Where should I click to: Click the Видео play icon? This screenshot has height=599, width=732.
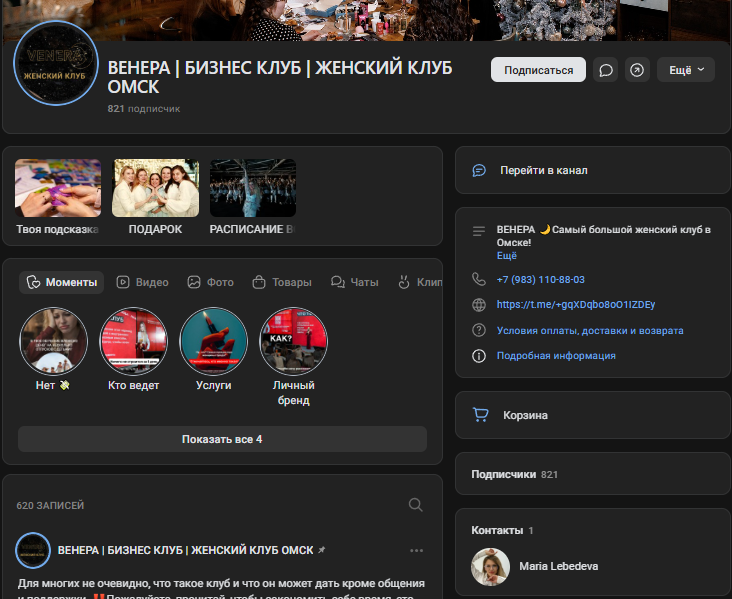coord(123,282)
